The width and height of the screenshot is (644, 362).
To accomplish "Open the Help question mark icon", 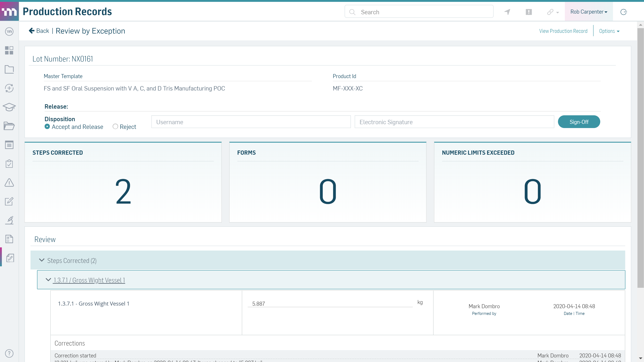I will (9, 353).
